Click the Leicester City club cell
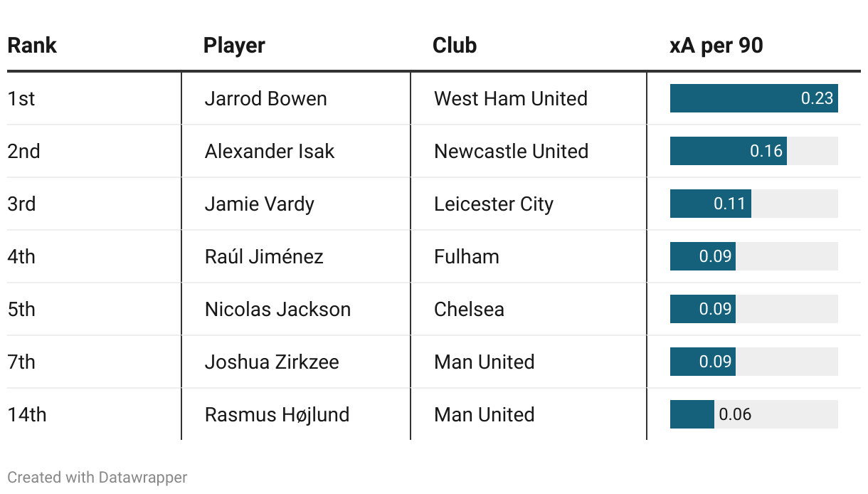The height and width of the screenshot is (494, 868). point(529,204)
